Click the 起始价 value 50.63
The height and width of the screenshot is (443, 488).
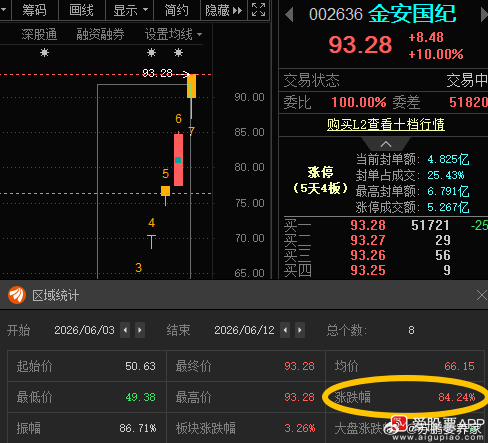point(140,366)
